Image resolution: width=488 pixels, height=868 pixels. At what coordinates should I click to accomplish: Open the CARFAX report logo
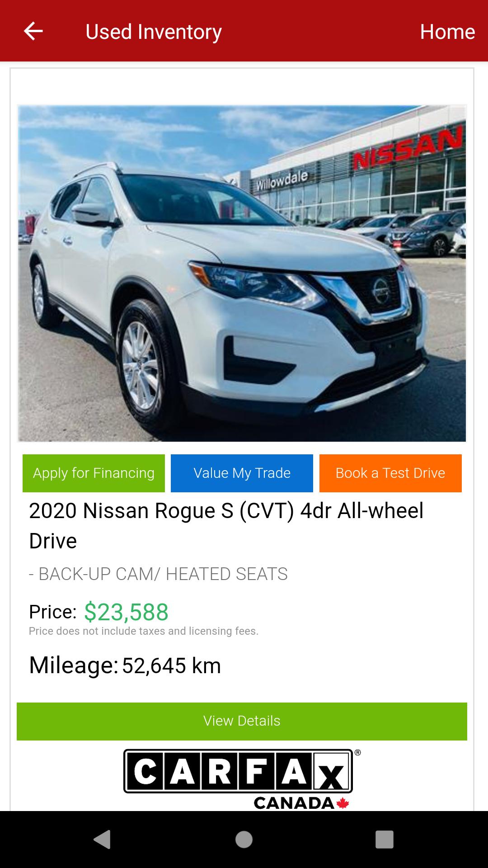(242, 778)
